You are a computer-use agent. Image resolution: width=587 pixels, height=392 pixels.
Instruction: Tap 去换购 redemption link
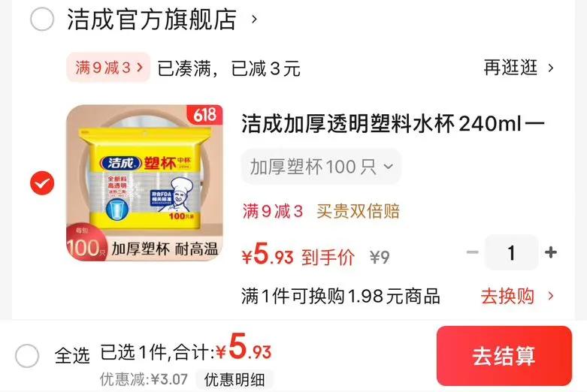click(507, 296)
